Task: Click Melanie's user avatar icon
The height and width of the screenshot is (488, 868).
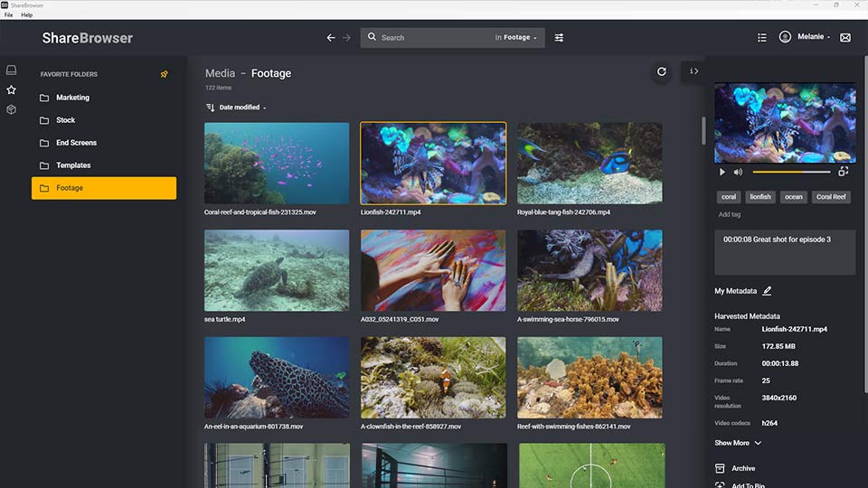Action: point(785,36)
